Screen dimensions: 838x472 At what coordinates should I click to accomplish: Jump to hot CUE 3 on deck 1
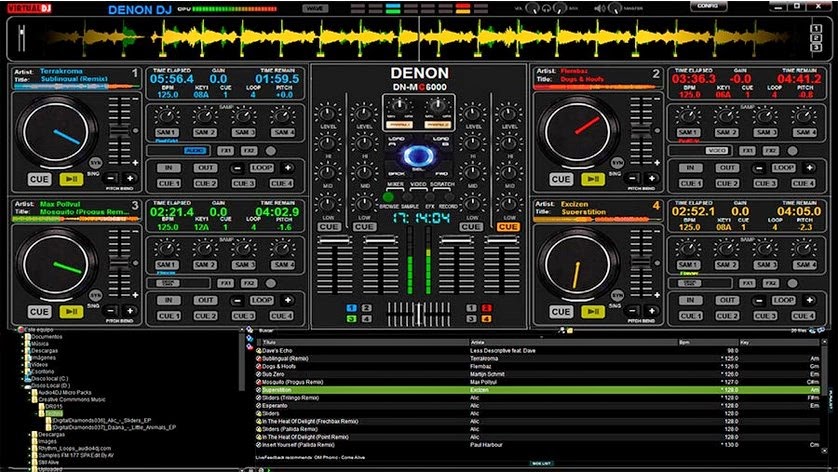coord(244,183)
